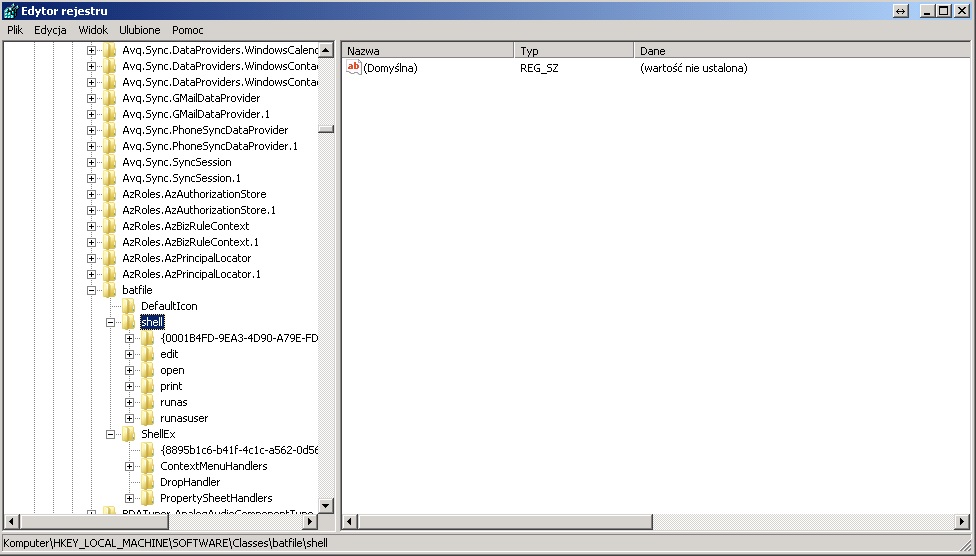Select the open key in tree
The image size is (976, 556).
(172, 370)
